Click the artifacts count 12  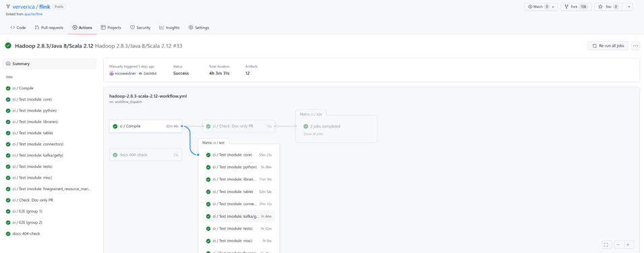coord(247,74)
